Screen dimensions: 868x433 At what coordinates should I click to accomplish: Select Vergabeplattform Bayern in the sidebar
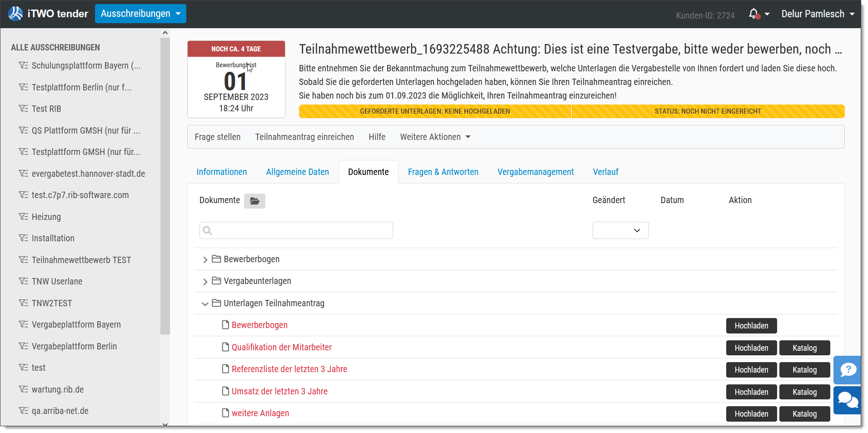click(76, 324)
